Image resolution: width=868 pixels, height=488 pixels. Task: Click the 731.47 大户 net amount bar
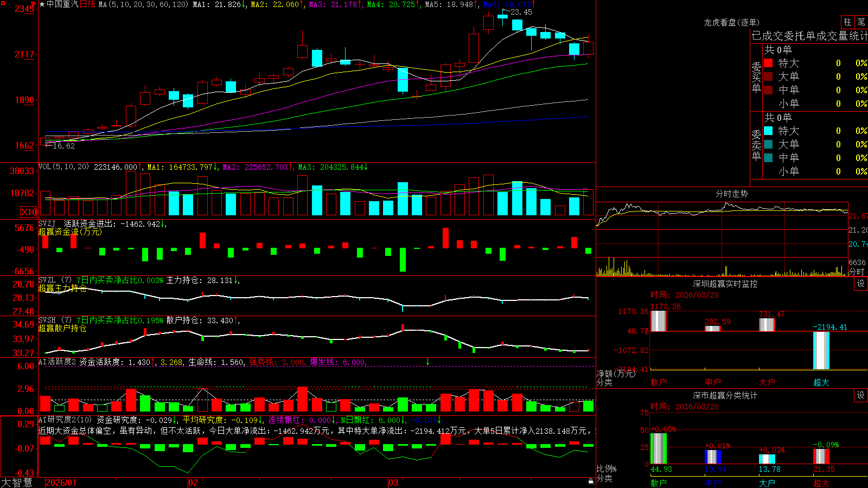pyautogui.click(x=767, y=325)
